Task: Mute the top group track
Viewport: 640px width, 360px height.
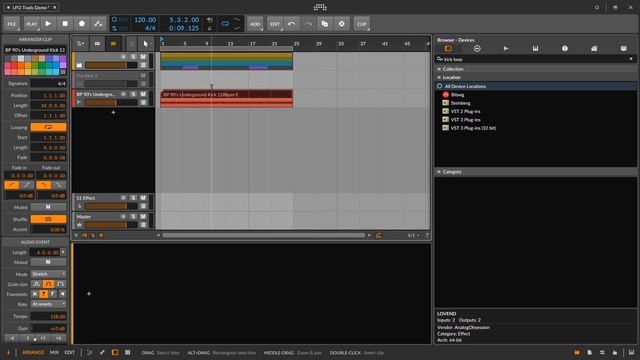Action: pyautogui.click(x=143, y=57)
